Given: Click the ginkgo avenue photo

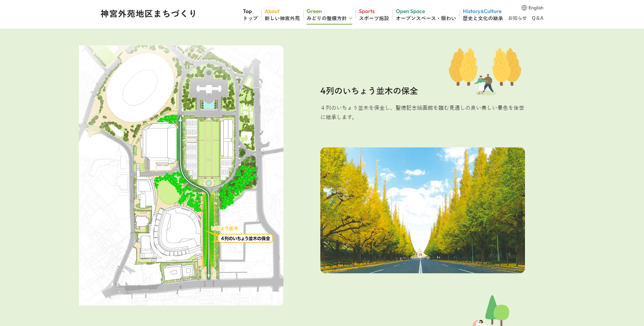Looking at the screenshot, I should [x=422, y=210].
